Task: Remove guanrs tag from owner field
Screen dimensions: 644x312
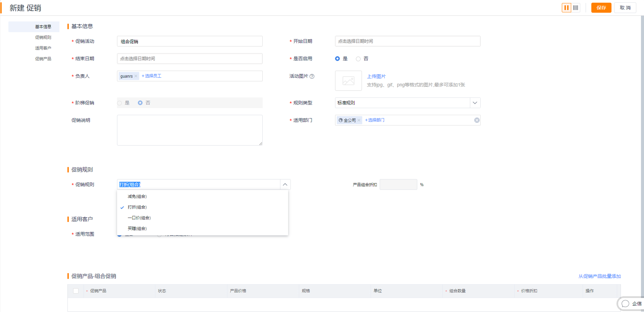Action: [136, 76]
